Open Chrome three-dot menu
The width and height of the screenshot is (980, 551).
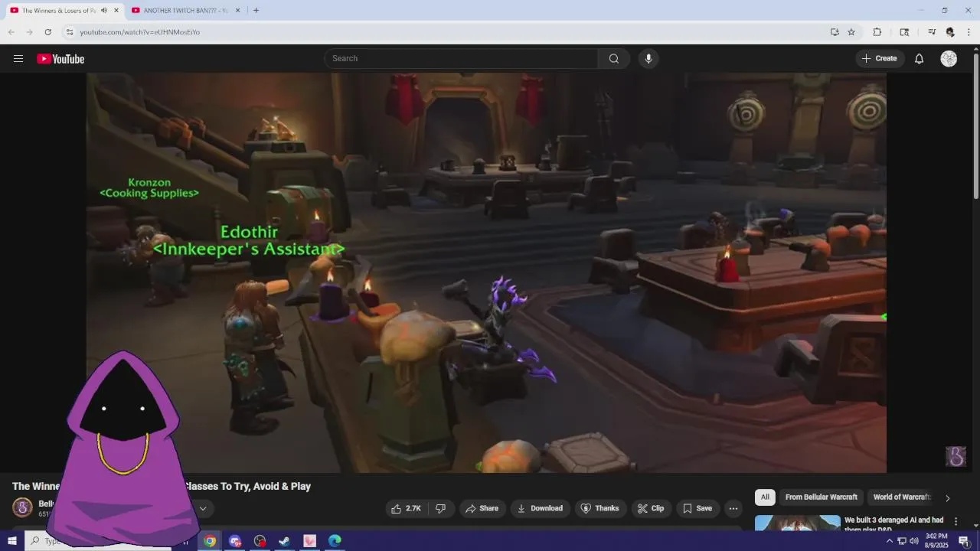coord(969,32)
